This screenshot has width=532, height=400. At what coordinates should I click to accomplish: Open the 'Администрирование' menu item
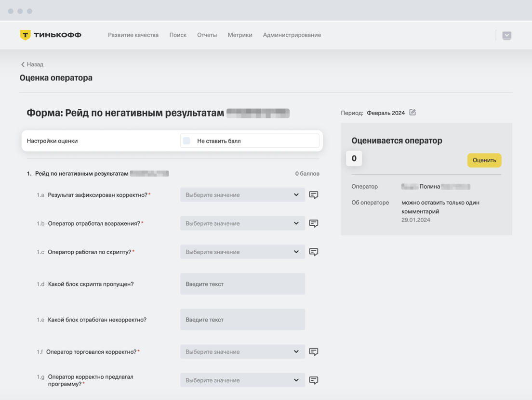click(292, 35)
